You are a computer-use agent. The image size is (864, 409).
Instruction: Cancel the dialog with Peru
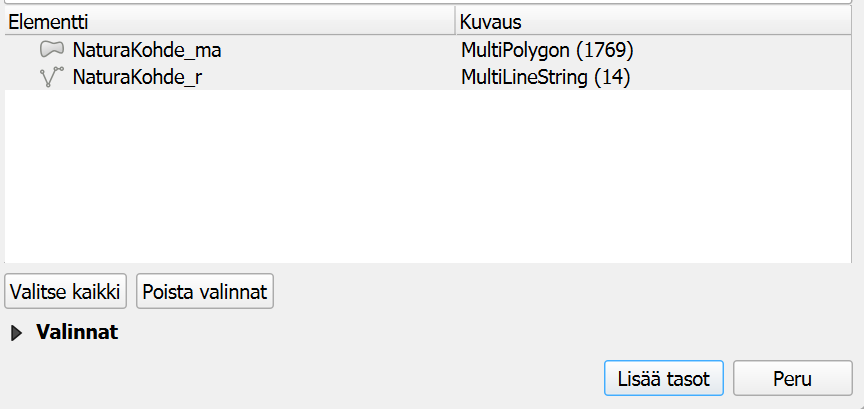coord(792,379)
